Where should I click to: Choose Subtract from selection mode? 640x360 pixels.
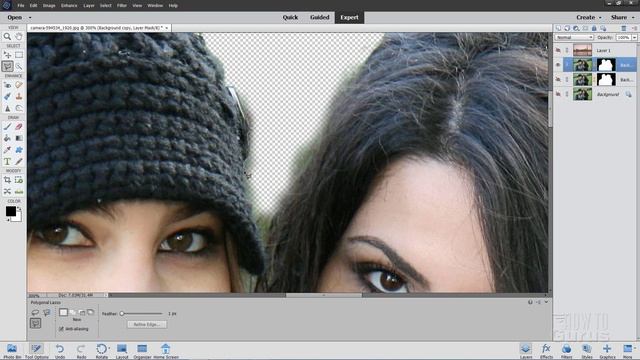pyautogui.click(x=82, y=312)
